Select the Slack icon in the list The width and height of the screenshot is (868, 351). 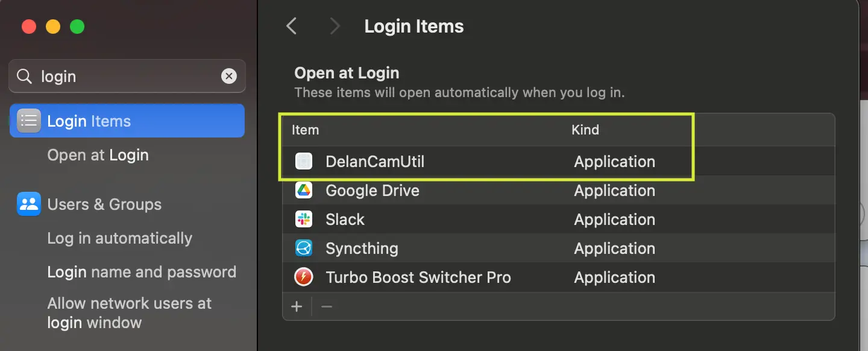[x=303, y=219]
